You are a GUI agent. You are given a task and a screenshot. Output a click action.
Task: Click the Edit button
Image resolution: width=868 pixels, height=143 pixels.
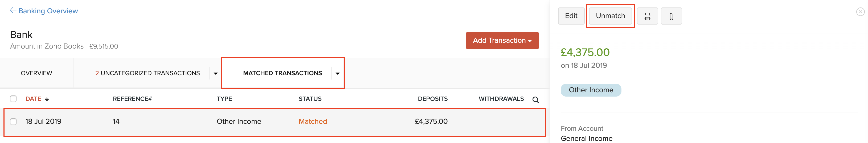571,16
